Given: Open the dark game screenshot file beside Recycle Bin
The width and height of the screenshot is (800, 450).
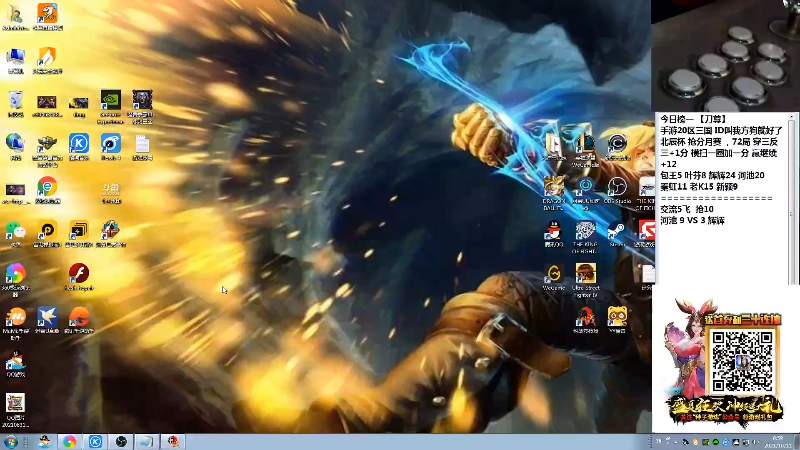Looking at the screenshot, I should [47, 104].
